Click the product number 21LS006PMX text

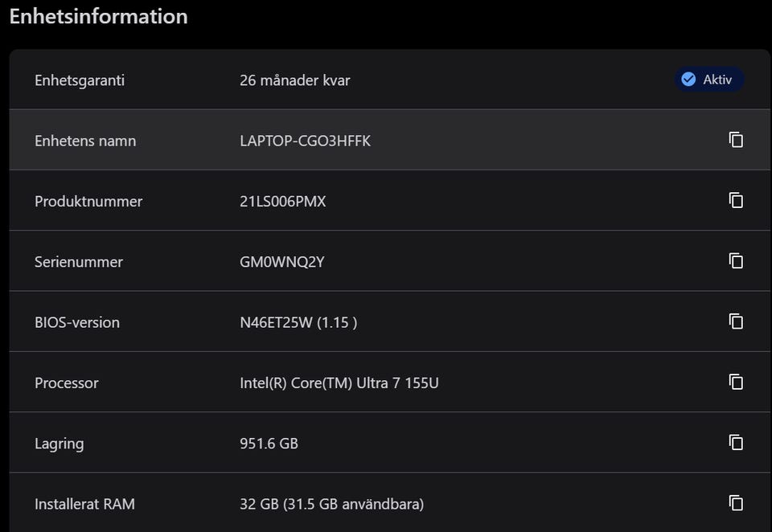[283, 201]
